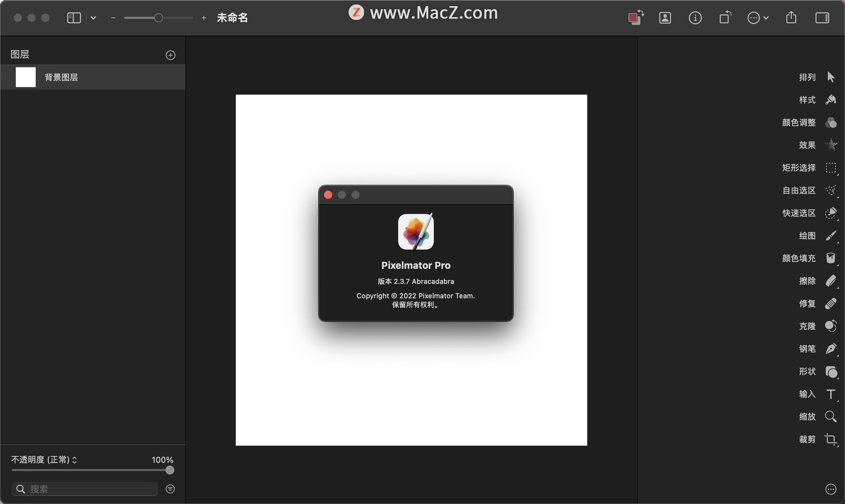This screenshot has width=845, height=504.
Task: Select the 排列 arrange tool
Action: point(830,77)
